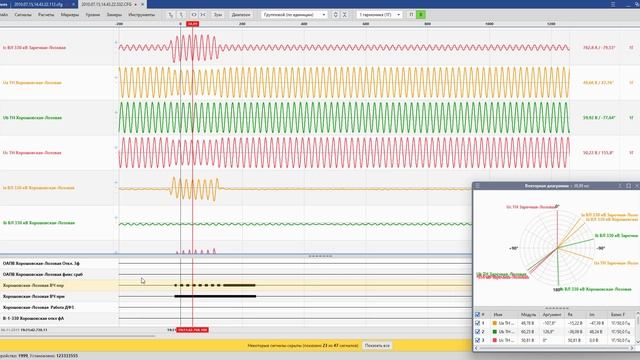Open the Замеры menu

point(114,15)
